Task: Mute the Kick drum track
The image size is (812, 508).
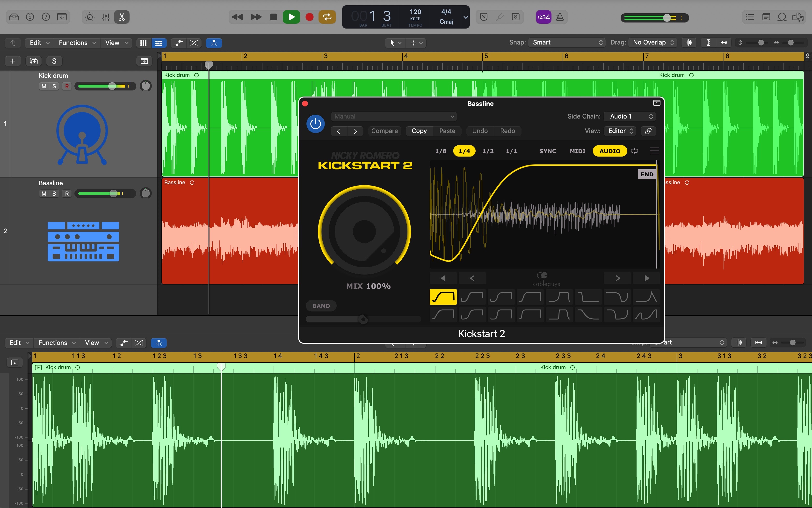Action: coord(43,86)
